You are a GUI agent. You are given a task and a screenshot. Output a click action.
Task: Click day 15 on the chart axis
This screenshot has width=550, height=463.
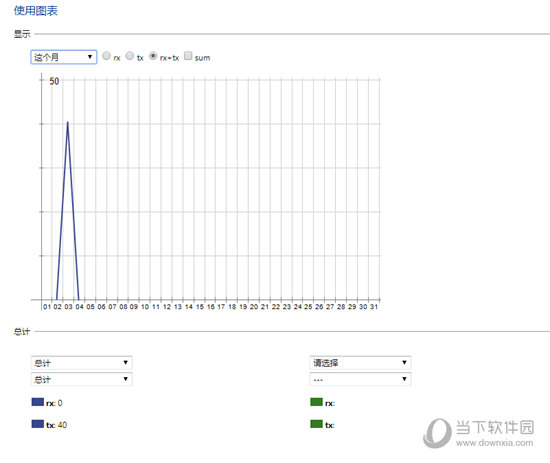click(200, 307)
